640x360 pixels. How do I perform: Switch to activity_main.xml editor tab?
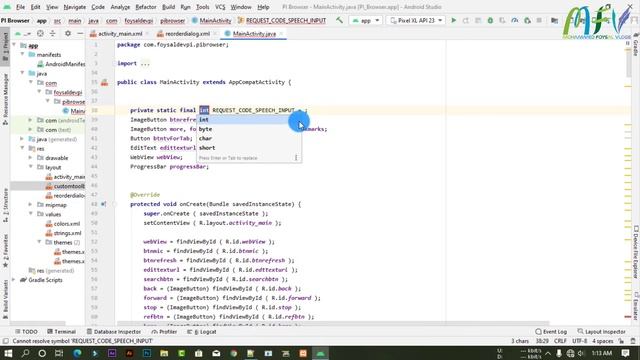[119, 33]
